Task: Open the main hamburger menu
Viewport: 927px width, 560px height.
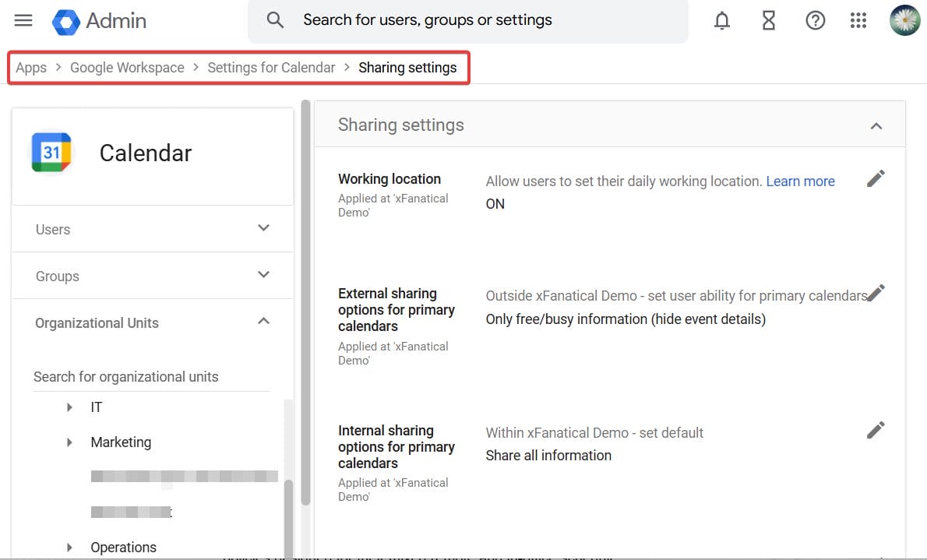Action: point(23,21)
